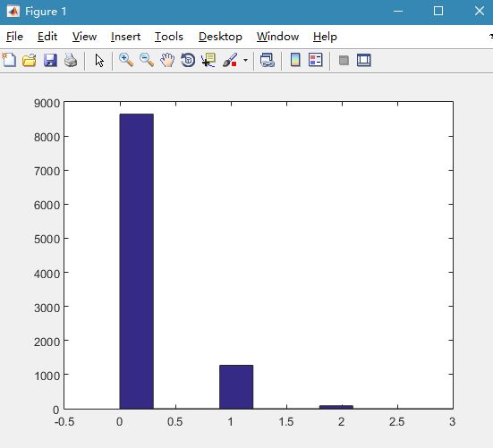Insert a legend via toolbar icon
Image resolution: width=493 pixels, height=448 pixels.
316,60
